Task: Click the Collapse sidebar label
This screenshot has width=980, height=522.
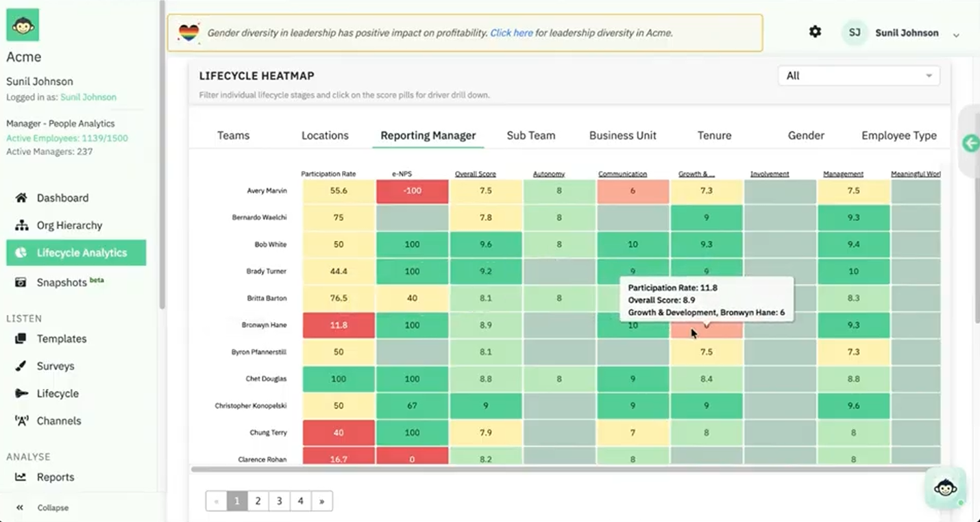Action: [53, 508]
